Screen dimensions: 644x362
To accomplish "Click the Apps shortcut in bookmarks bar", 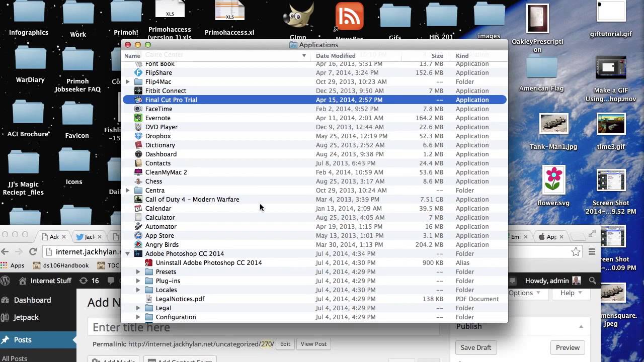I will coord(13,265).
